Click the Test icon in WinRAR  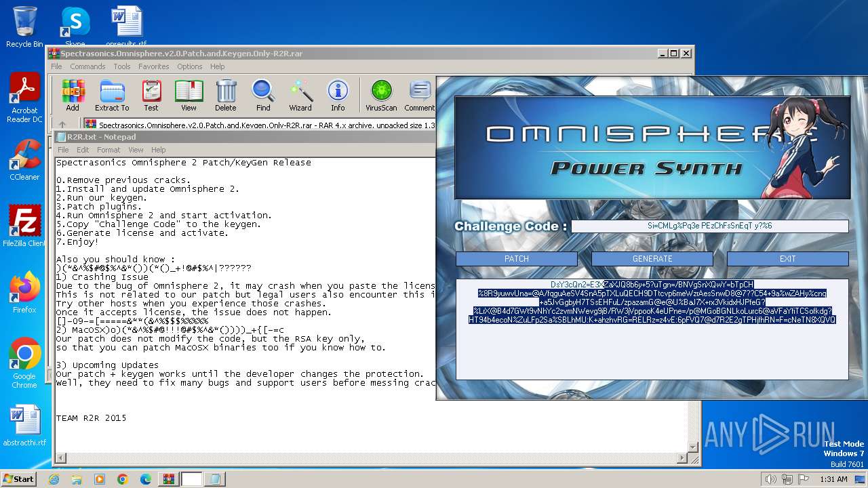[x=151, y=95]
